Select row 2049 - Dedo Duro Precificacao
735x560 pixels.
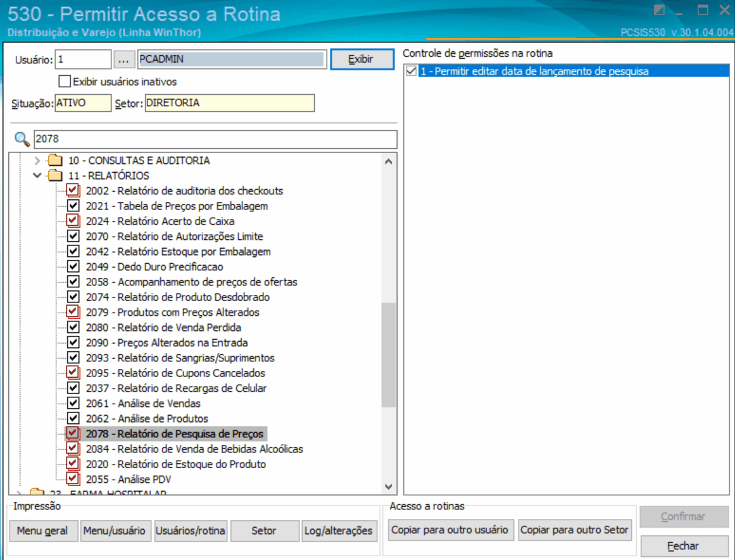click(x=154, y=266)
